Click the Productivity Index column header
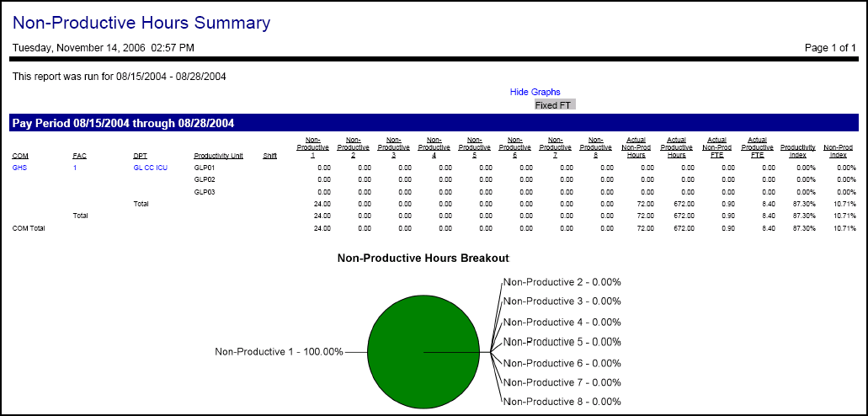Viewport: 868px width, 416px height. 797,151
